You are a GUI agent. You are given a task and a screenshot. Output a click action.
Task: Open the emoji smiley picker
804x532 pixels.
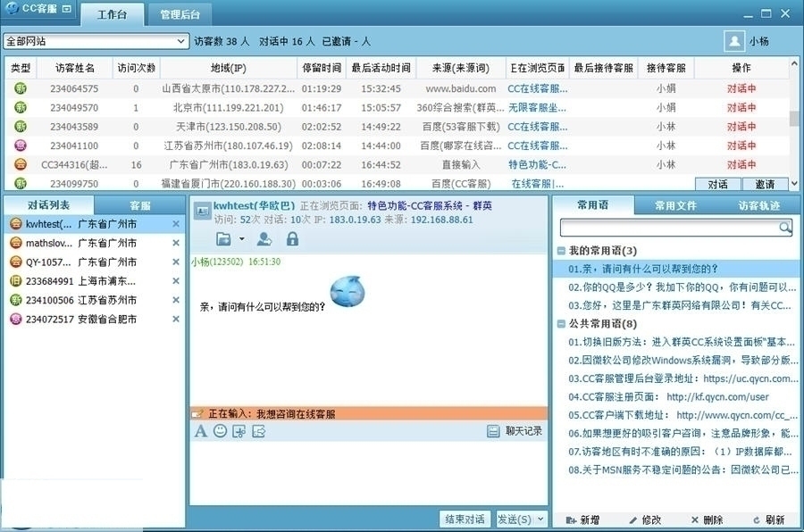(220, 431)
